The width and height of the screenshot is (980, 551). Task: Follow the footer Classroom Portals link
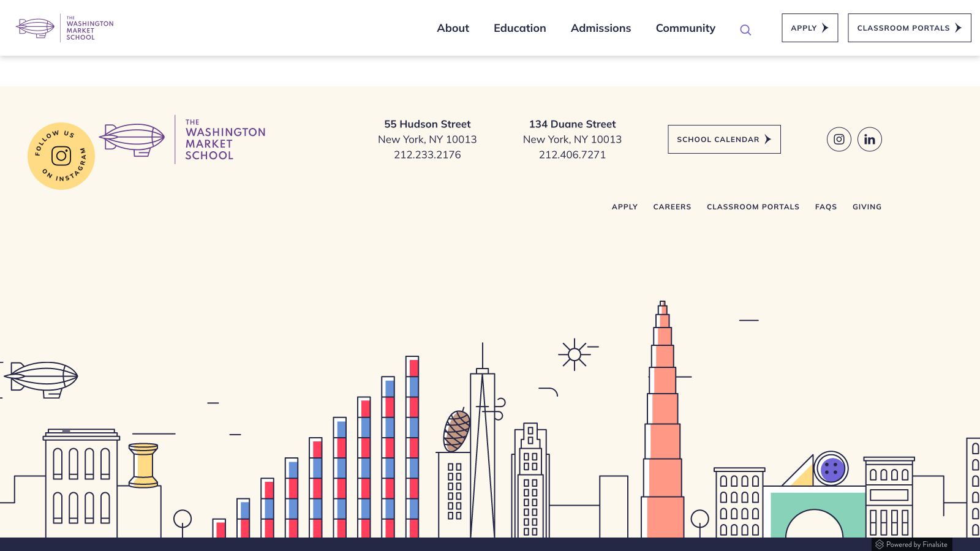753,207
